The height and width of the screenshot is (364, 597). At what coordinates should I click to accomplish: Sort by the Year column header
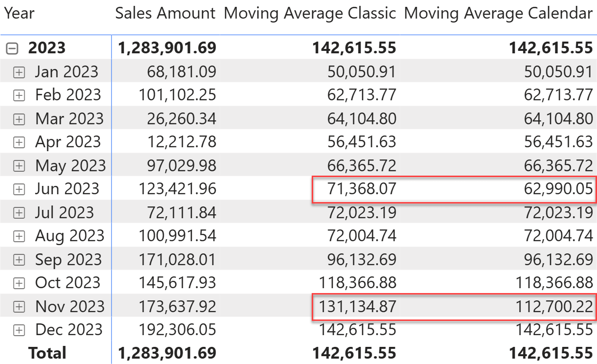(20, 13)
